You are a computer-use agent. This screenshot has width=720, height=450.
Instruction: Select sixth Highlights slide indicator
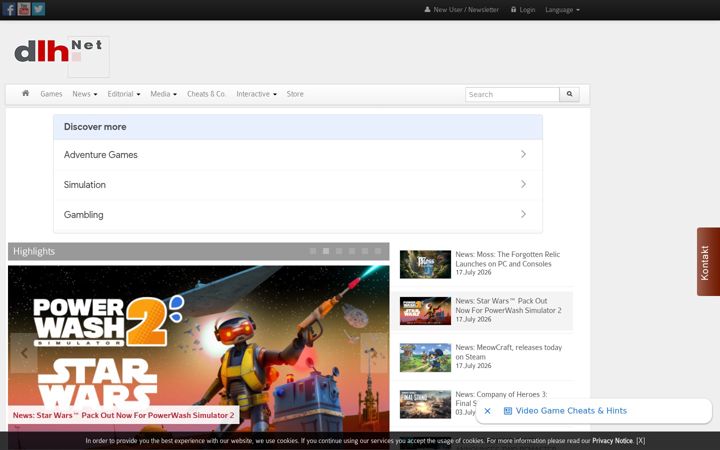(377, 251)
